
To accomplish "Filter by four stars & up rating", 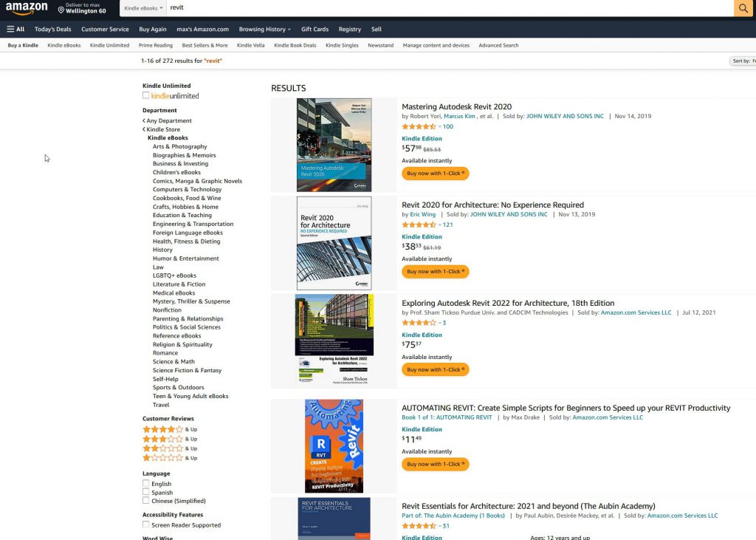I will [x=163, y=429].
